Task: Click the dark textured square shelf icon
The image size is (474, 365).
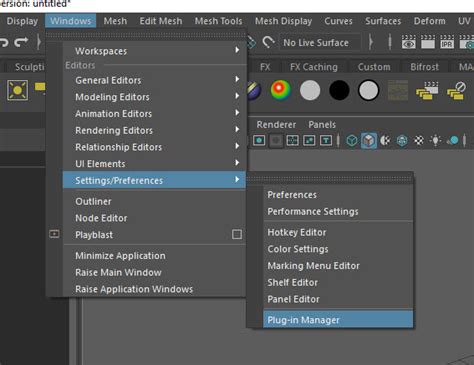Action: [398, 90]
